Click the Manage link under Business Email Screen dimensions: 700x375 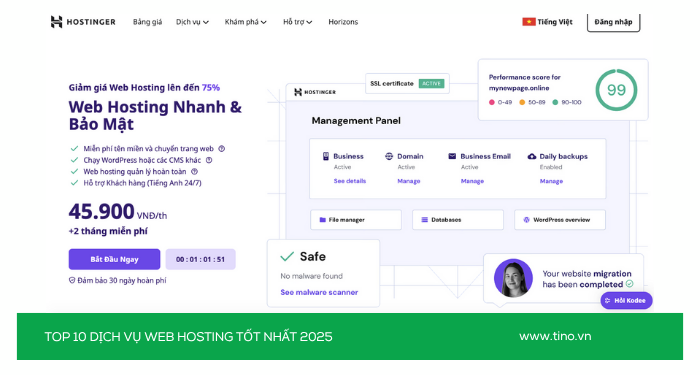pos(472,181)
